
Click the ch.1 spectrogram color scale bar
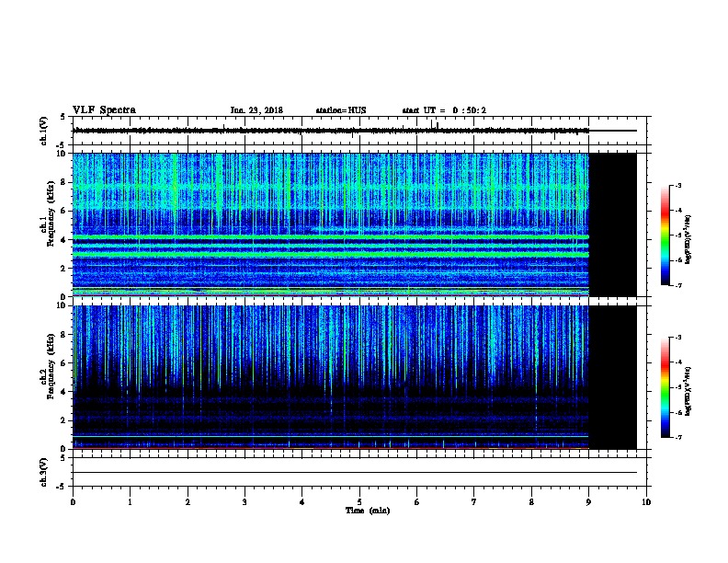(665, 236)
